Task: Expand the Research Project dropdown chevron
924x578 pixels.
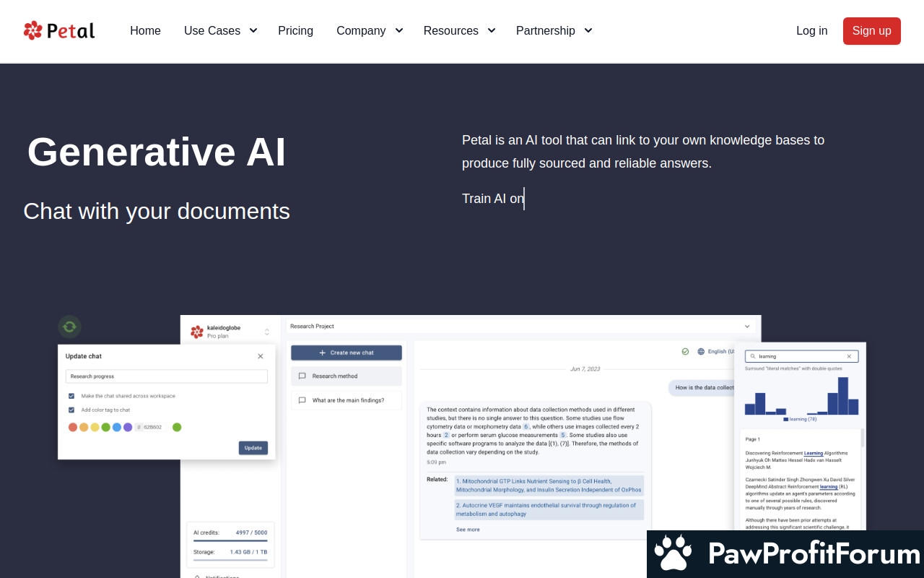Action: [x=746, y=327]
